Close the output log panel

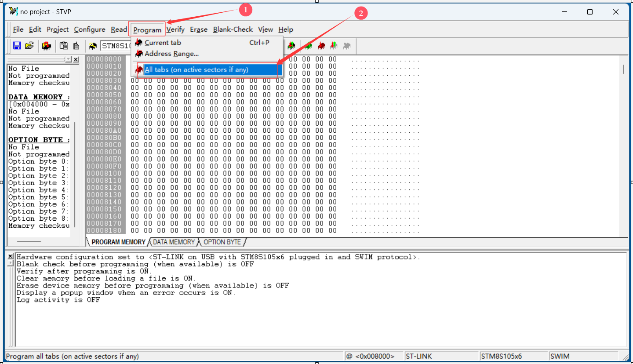[11, 256]
